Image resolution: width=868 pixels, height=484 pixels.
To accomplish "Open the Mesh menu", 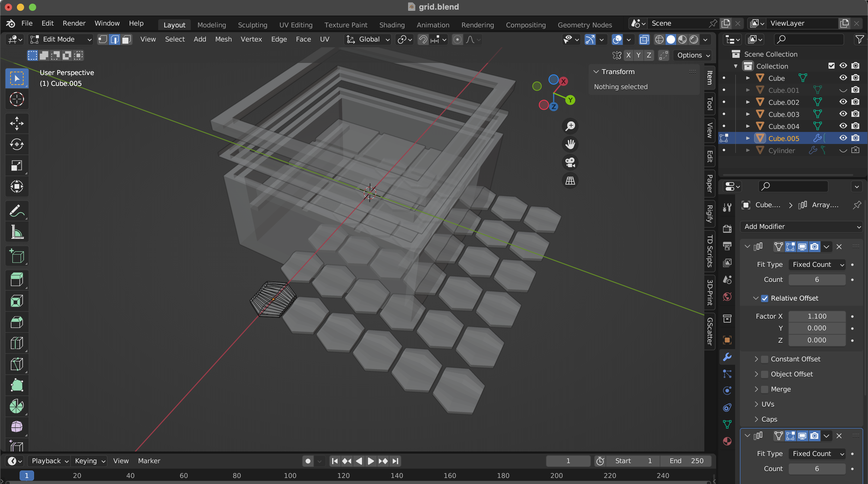I will (x=223, y=39).
